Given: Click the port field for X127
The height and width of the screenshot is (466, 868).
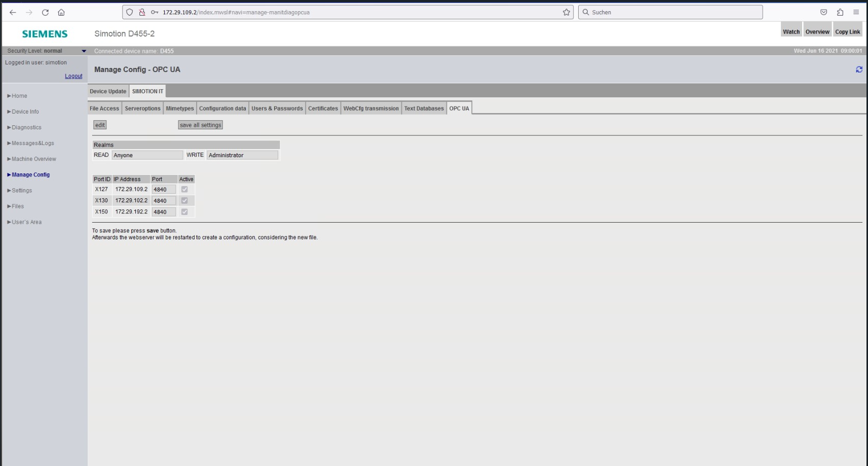Looking at the screenshot, I should [164, 189].
